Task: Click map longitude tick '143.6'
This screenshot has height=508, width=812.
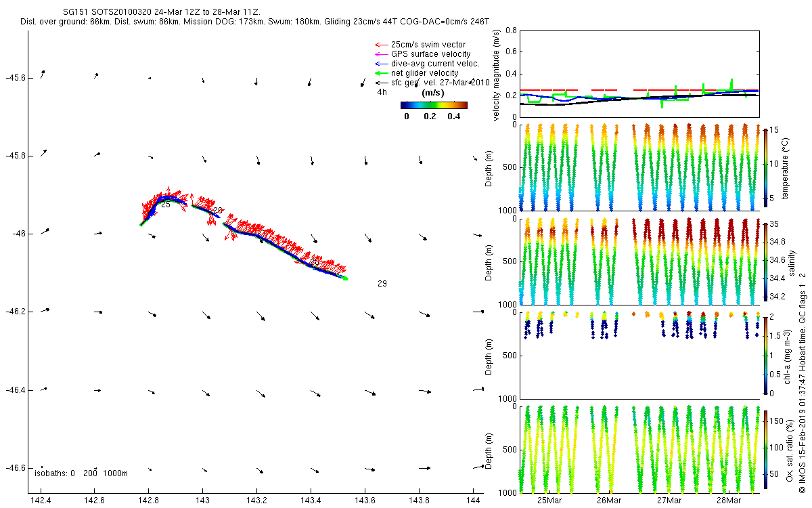Action: point(365,501)
